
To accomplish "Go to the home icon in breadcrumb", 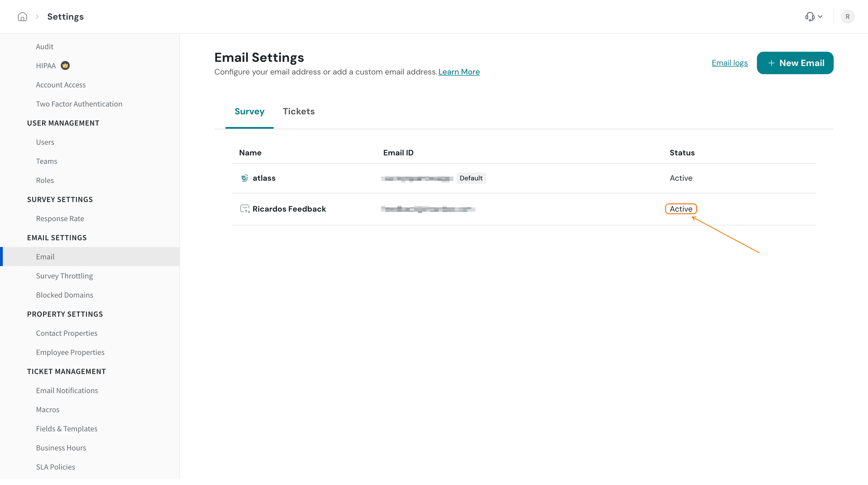I will click(x=22, y=17).
